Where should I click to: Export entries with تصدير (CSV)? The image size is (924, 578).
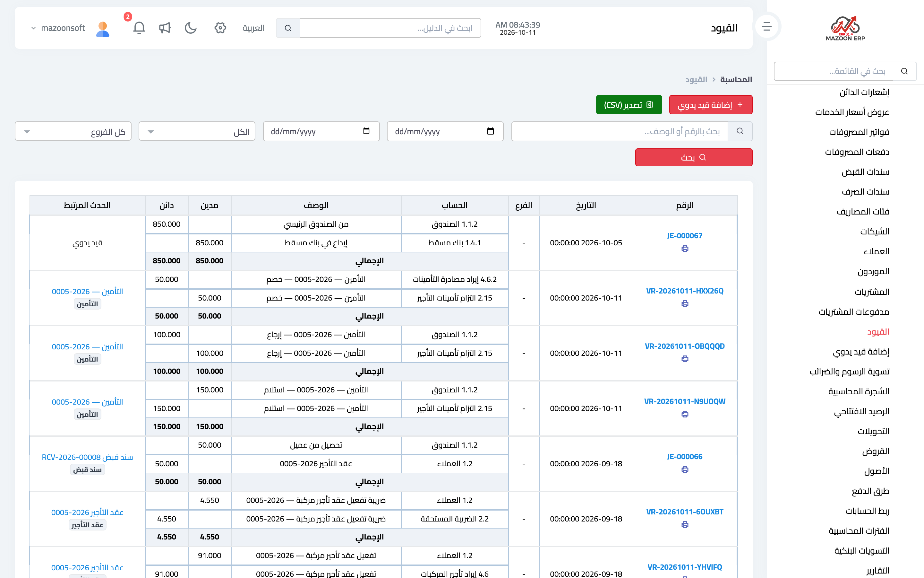tap(629, 105)
